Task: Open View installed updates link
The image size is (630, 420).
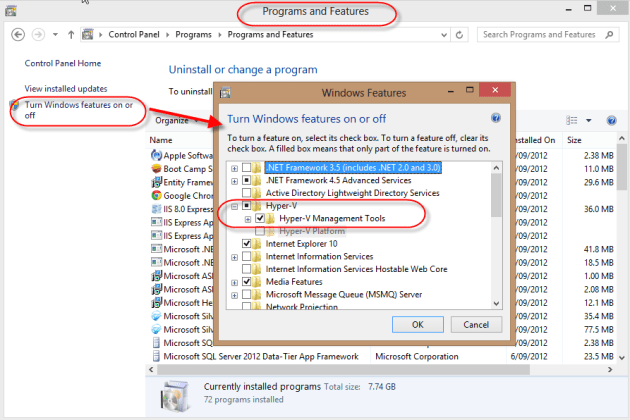Action: [x=66, y=88]
